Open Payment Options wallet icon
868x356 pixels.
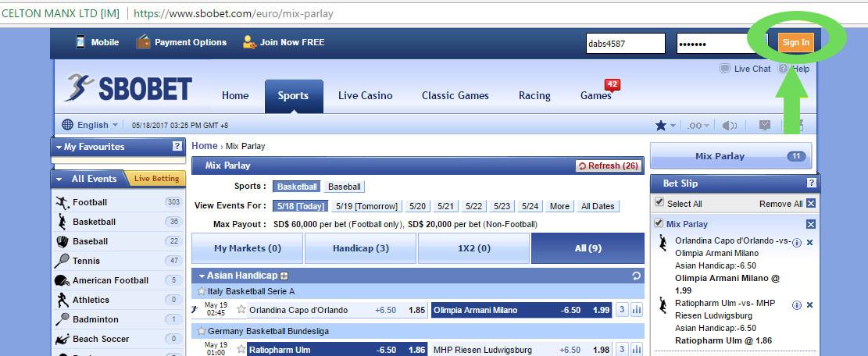(x=144, y=42)
